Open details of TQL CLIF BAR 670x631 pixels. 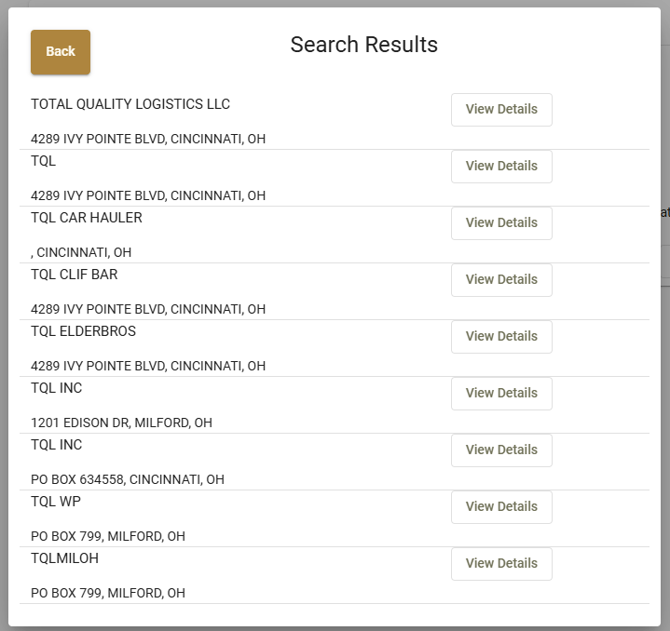(x=502, y=280)
